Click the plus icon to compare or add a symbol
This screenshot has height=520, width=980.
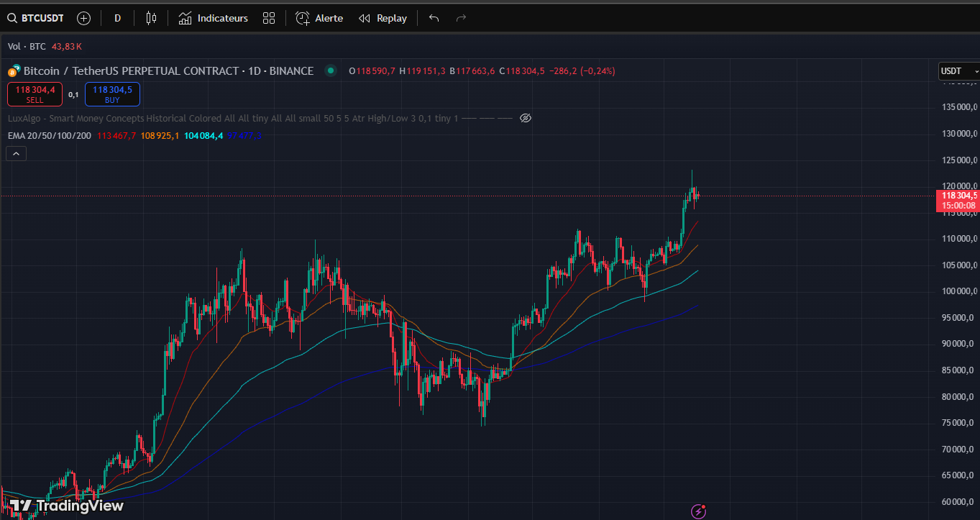83,18
